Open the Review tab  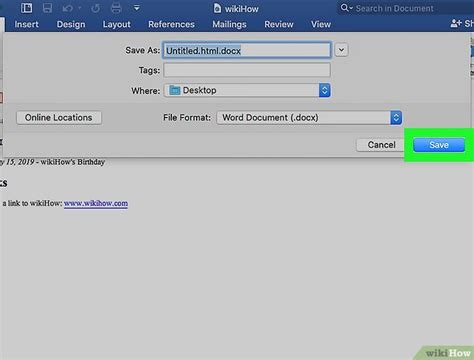coord(279,24)
